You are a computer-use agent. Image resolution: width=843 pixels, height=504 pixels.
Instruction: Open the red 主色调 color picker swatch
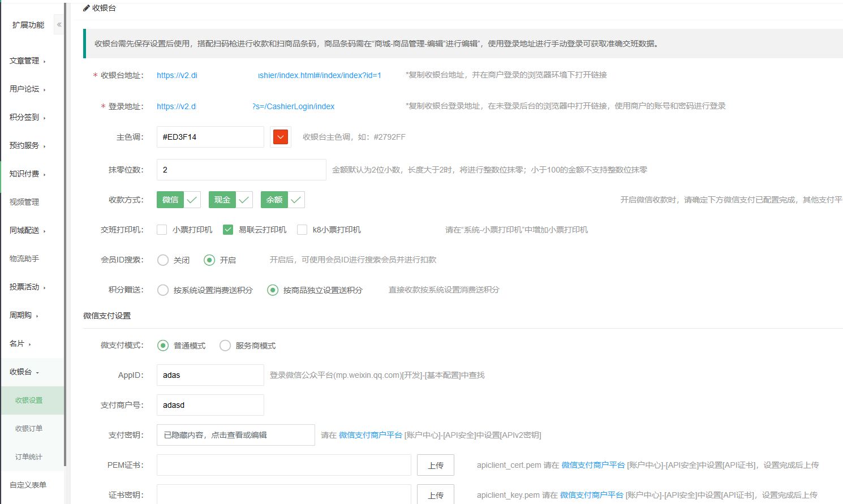[x=281, y=137]
